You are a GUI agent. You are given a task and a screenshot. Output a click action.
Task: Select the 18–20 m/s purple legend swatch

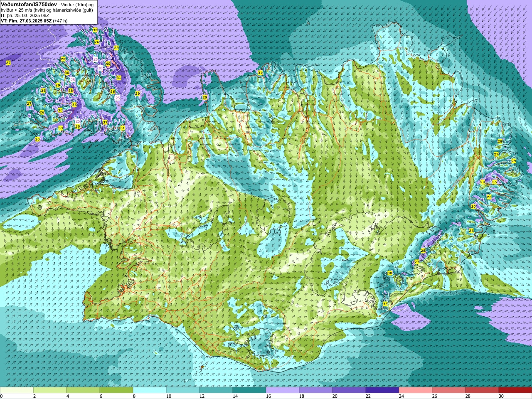pyautogui.click(x=316, y=390)
